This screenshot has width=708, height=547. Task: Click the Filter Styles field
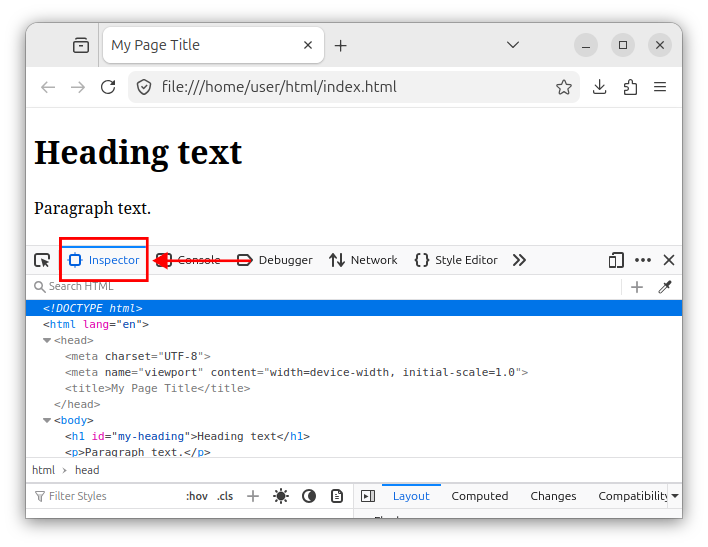click(x=106, y=496)
